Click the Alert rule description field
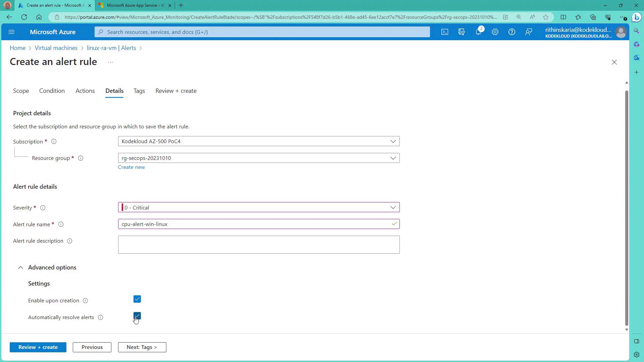The height and width of the screenshot is (362, 644). click(x=259, y=245)
